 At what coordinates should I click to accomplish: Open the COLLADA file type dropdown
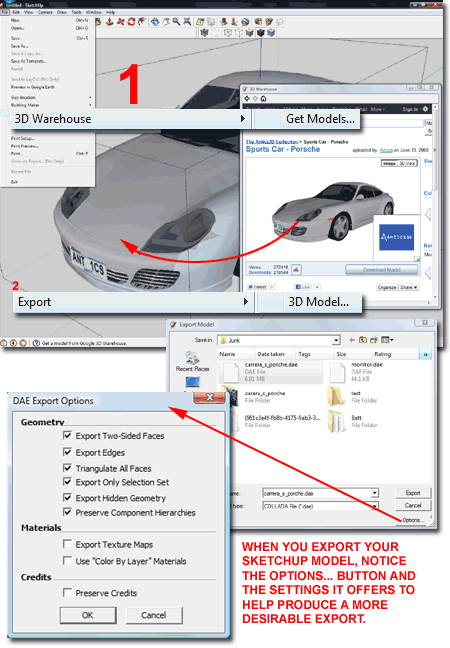[x=374, y=506]
